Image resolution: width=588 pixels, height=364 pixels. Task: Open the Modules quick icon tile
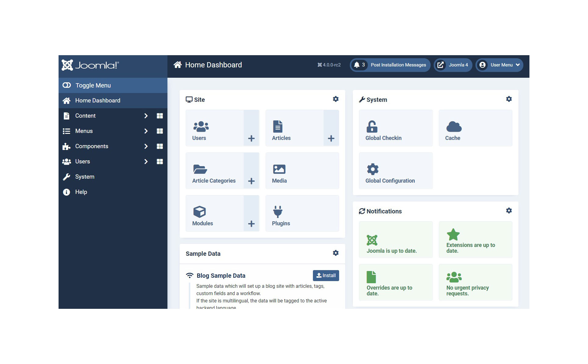(x=215, y=213)
